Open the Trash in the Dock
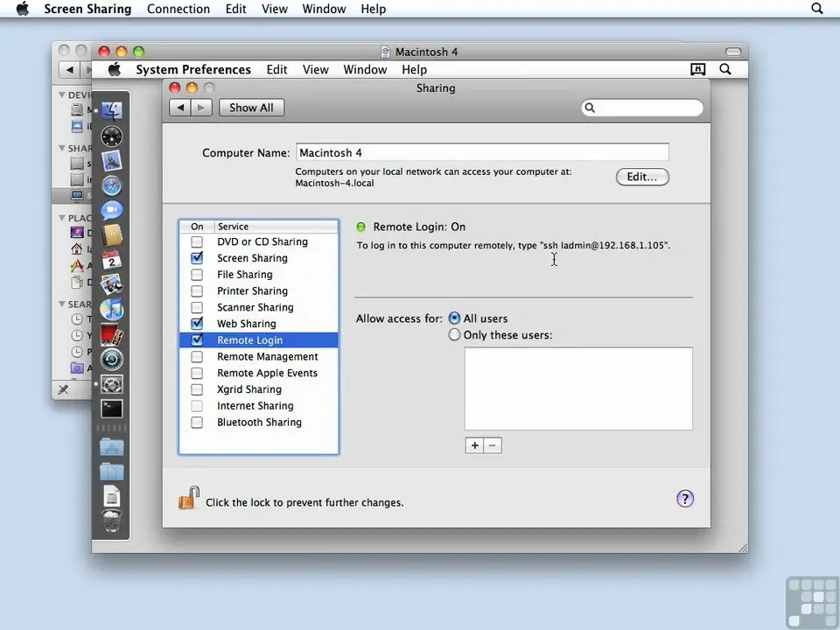 [x=112, y=520]
